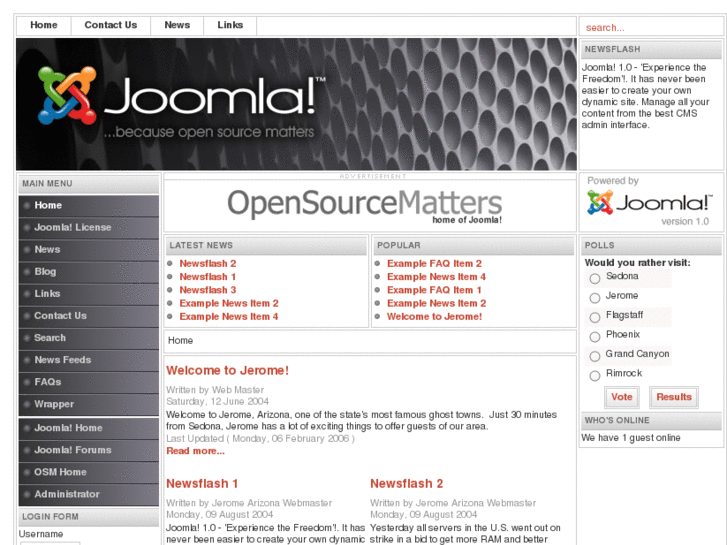Select the Phoenix poll option
The width and height of the screenshot is (727, 545).
[x=595, y=337]
